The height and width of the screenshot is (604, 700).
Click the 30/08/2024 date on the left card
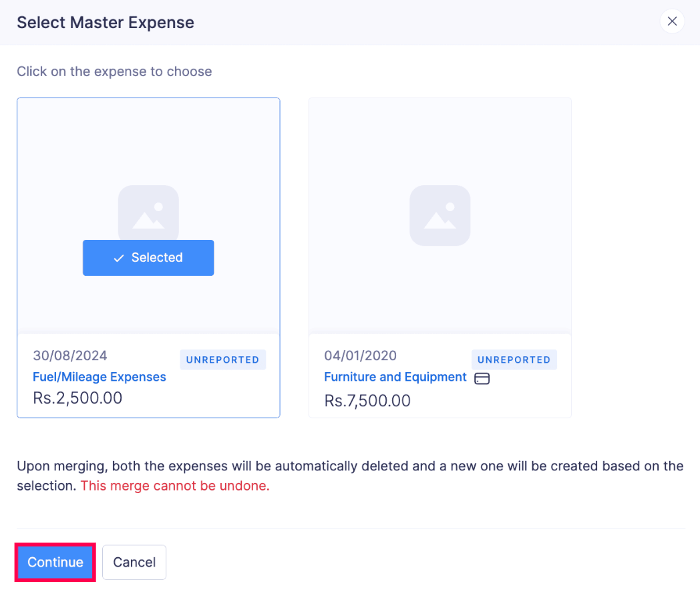(x=71, y=355)
